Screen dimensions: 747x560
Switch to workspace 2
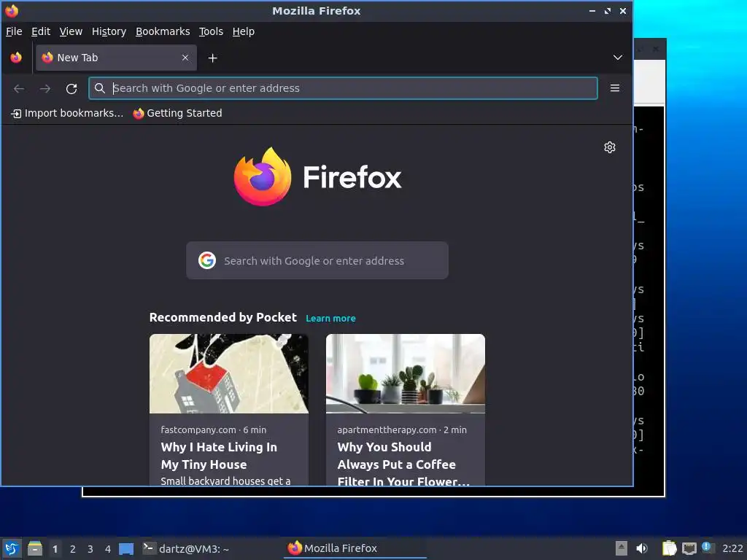[73, 549]
